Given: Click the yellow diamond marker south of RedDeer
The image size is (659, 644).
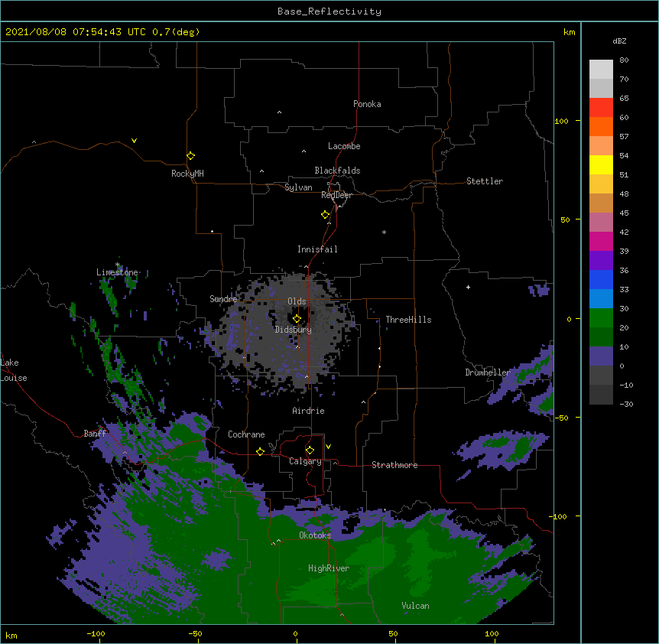Looking at the screenshot, I should (325, 215).
